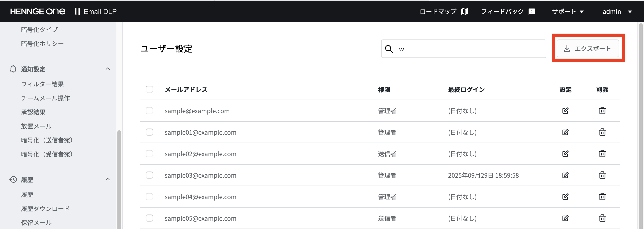Collapse the 履歴 section chevron

tap(108, 179)
